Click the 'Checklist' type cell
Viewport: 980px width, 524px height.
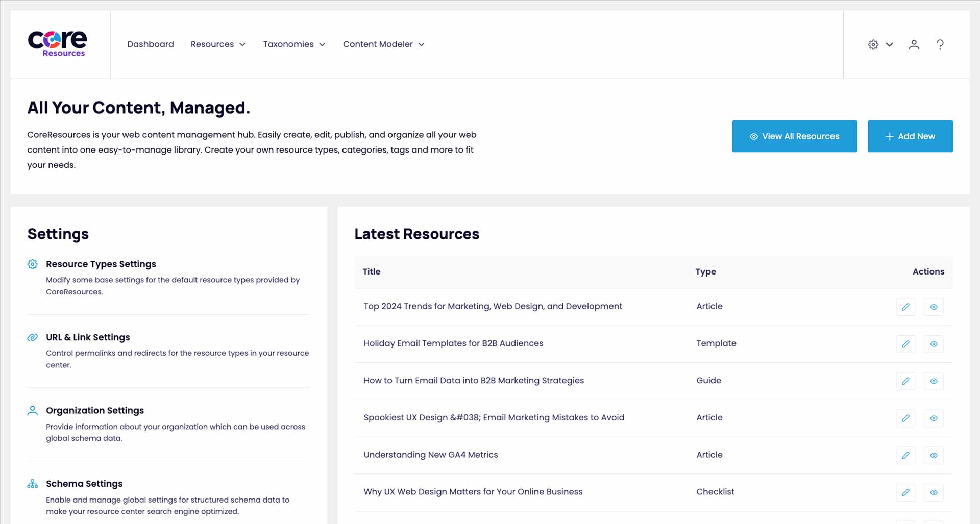(715, 492)
